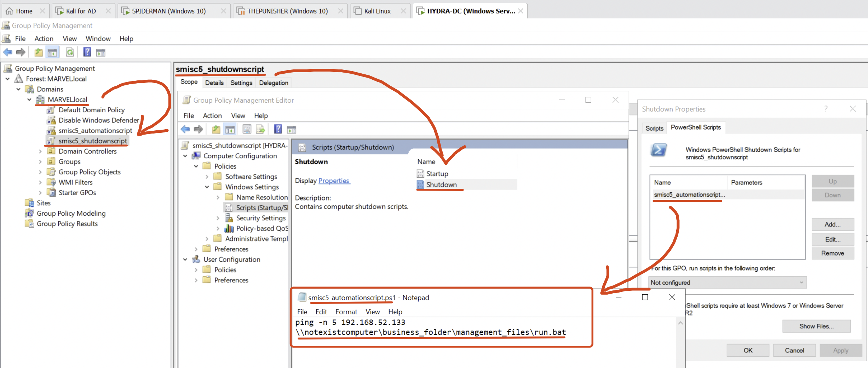This screenshot has height=368, width=868.
Task: Click the Refresh icon in Group Policy Management toolbar
Action: point(70,52)
